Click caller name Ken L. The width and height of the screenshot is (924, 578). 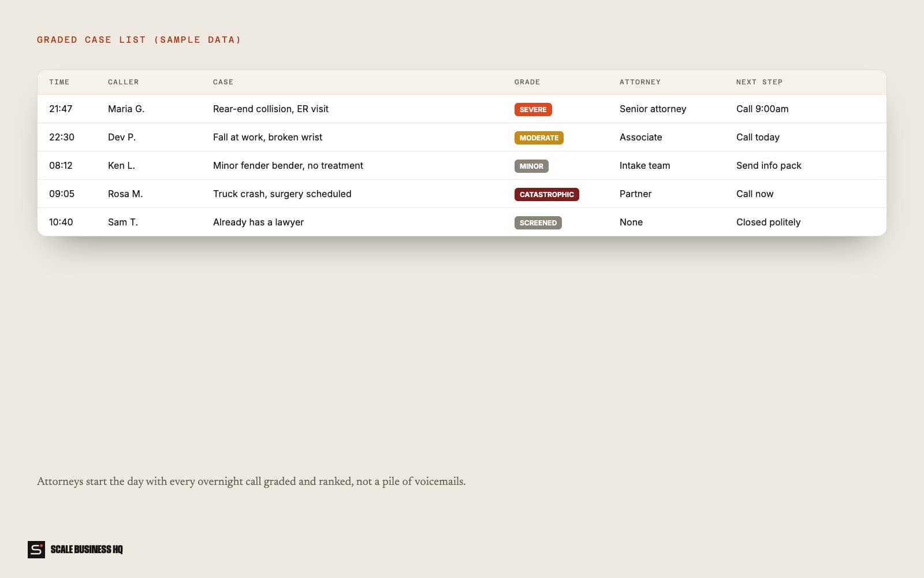coord(121,165)
